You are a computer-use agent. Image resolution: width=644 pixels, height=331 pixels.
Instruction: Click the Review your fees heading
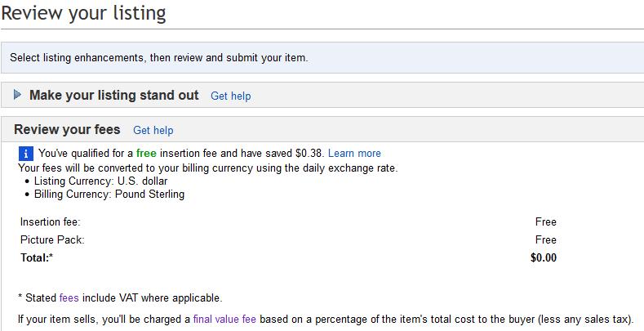coord(67,129)
